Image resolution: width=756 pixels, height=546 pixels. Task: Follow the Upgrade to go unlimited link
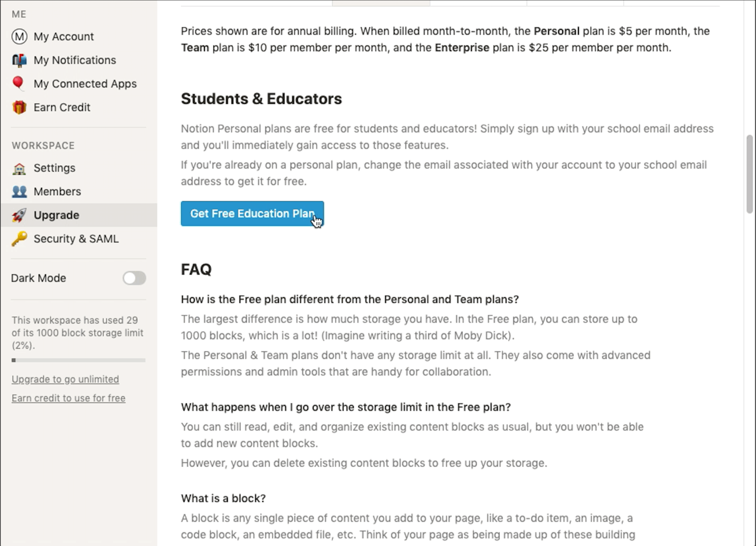[x=65, y=379]
